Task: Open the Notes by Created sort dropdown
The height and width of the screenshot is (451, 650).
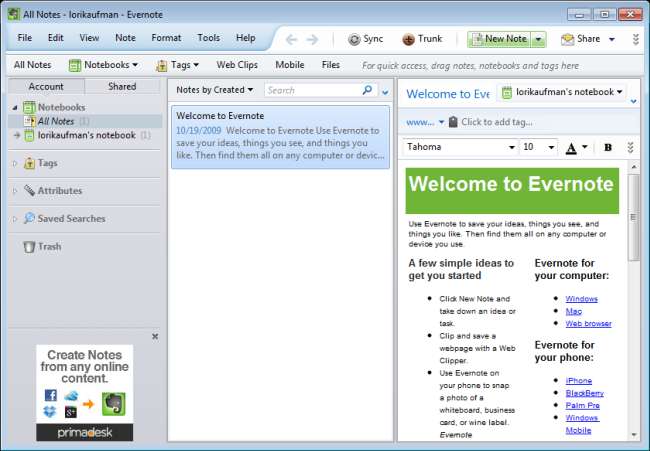Action: pos(214,90)
